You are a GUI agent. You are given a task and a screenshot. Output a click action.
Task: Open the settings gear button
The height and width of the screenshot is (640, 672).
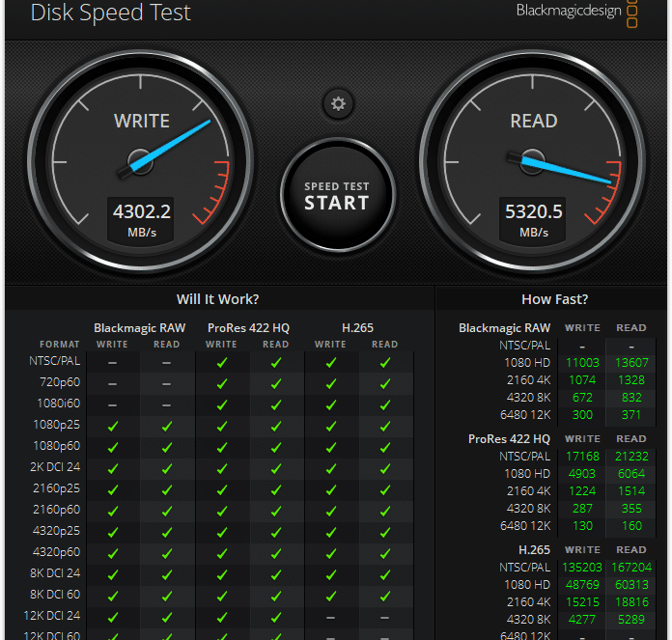click(x=338, y=103)
